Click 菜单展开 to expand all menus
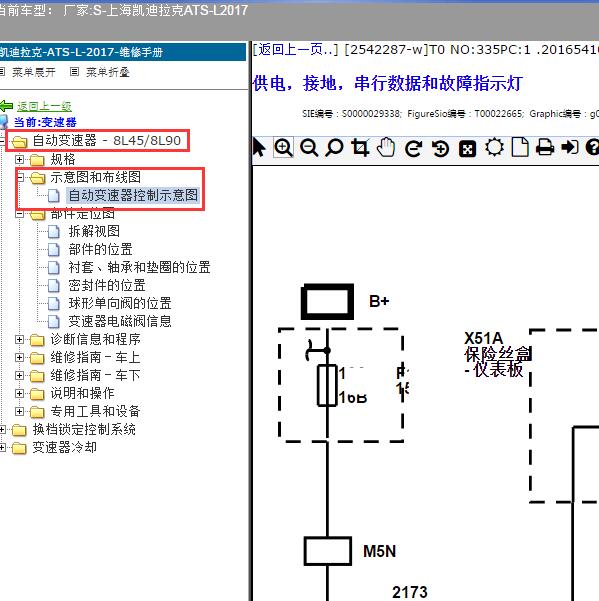Image resolution: width=599 pixels, height=601 pixels. coord(34,72)
